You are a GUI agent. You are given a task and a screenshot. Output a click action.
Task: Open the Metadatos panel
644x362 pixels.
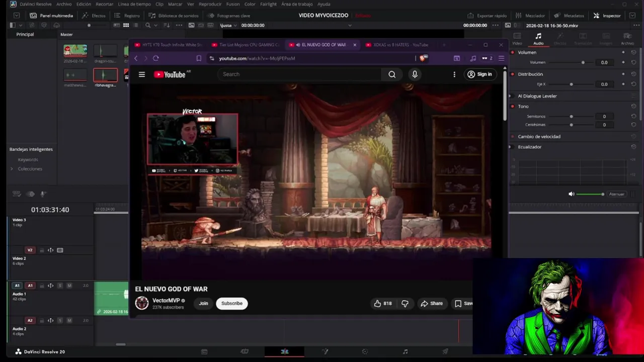pos(569,16)
